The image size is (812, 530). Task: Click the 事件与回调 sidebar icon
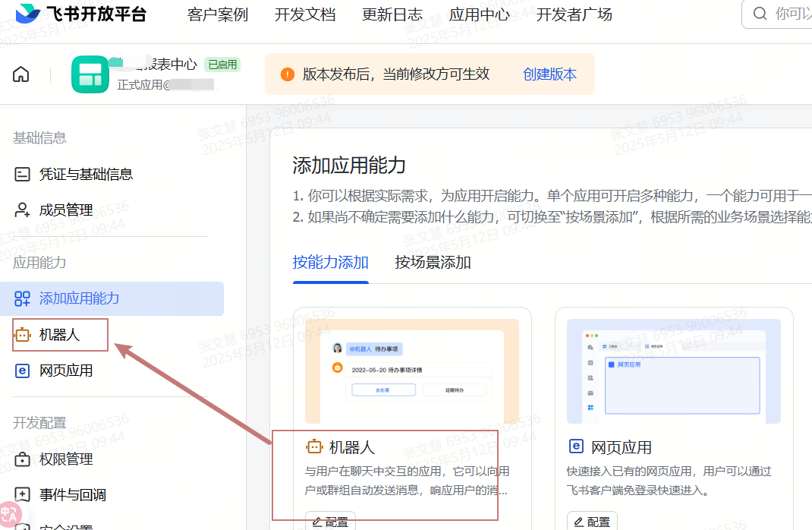pos(22,494)
